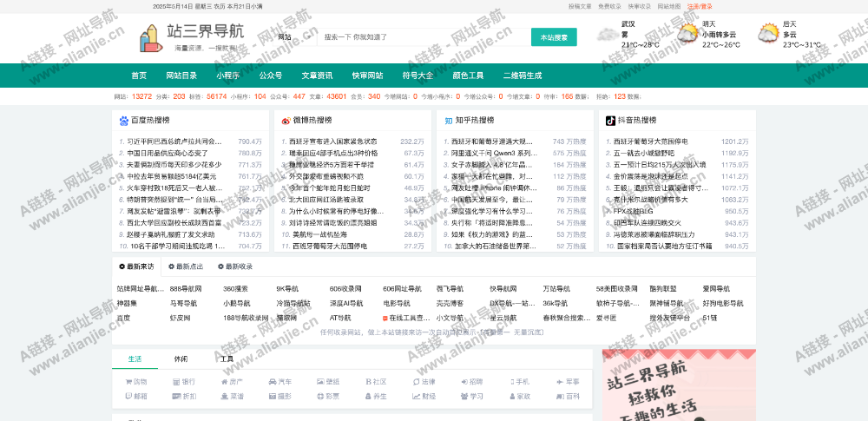Open the 投稿文章 top link
The image size is (868, 421).
(580, 7)
